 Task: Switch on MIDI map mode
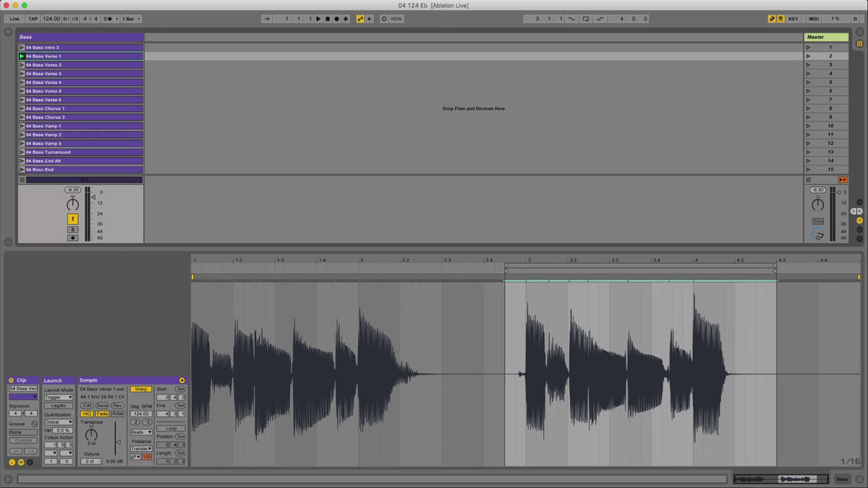click(x=813, y=19)
